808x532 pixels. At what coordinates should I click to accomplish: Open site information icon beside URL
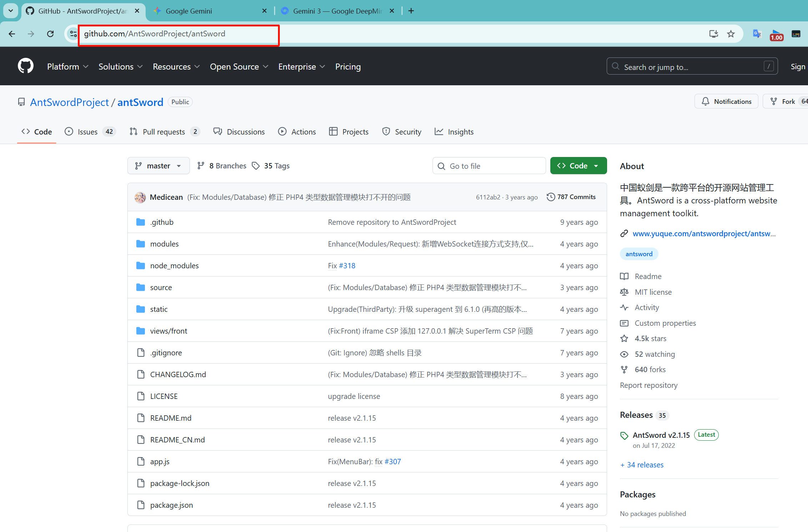73,34
